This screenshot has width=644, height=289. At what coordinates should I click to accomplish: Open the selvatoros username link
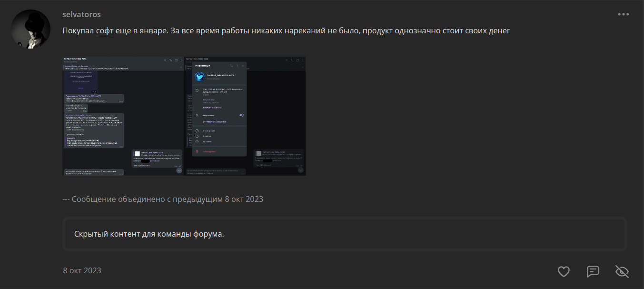[81, 14]
